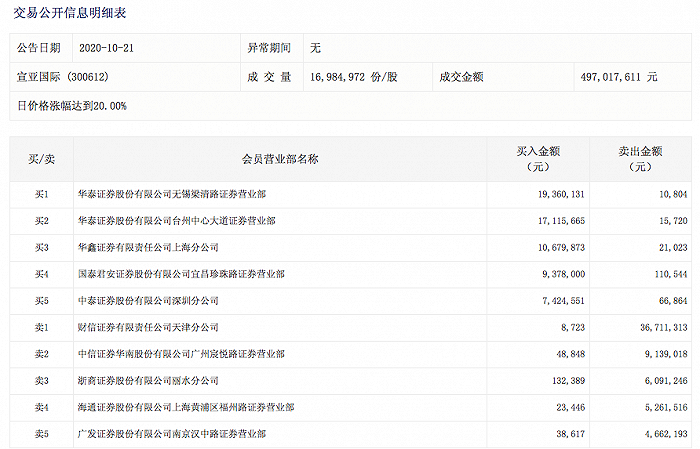Click 华泰证券股份有限公司无锡梁清路证券营业部
Viewport: 700px width, 449px height.
click(172, 195)
